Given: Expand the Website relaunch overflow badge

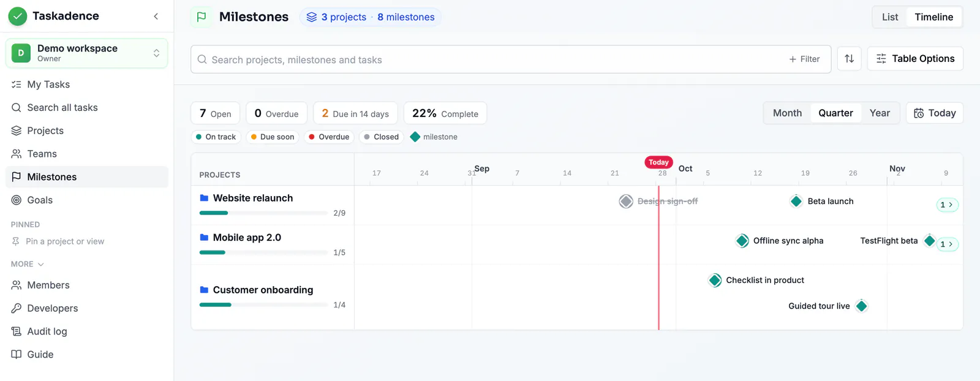Looking at the screenshot, I should click(x=948, y=205).
